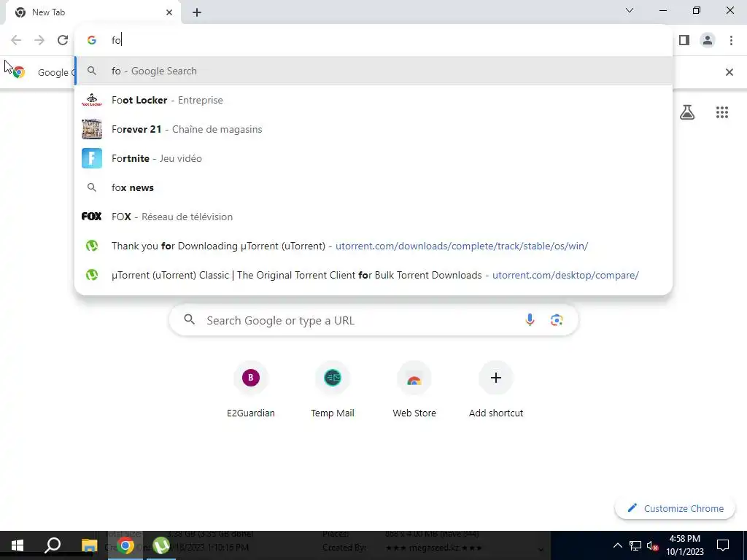Open the Windows Start menu
Screen dimensions: 747x560
coord(18,545)
